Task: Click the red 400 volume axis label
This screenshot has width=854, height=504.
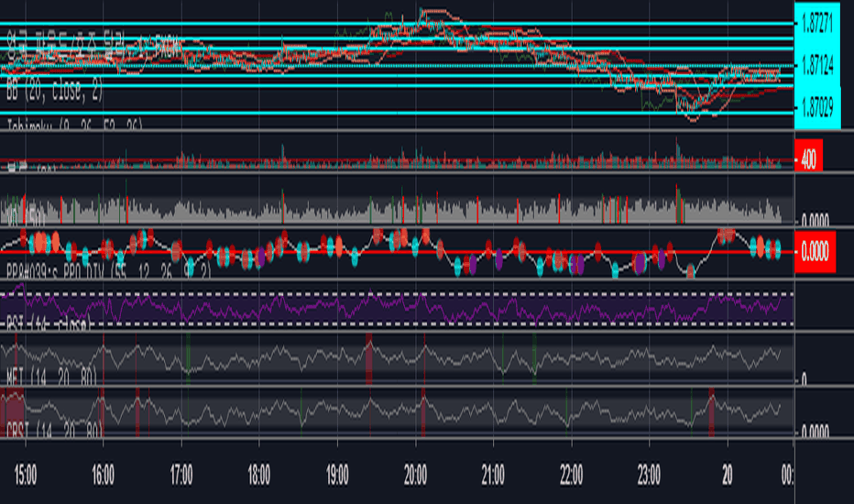Action: 808,159
